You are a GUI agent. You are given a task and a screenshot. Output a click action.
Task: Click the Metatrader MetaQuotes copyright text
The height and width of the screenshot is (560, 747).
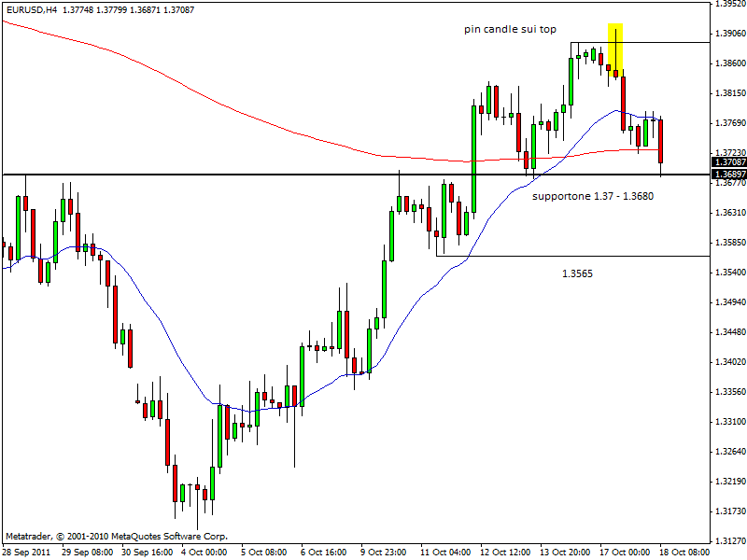click(x=116, y=537)
